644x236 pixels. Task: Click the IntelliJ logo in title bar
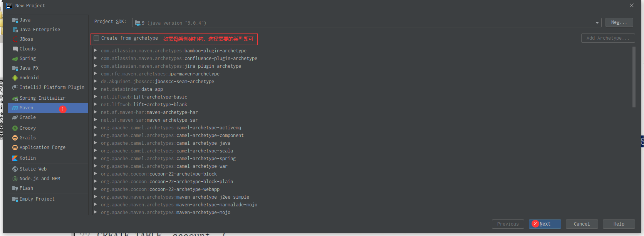pyautogui.click(x=9, y=6)
